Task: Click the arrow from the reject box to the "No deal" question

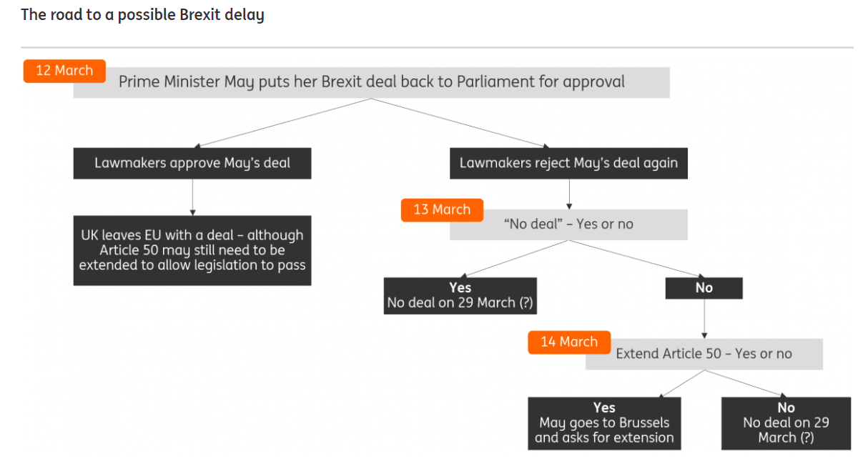Action: pyautogui.click(x=568, y=194)
